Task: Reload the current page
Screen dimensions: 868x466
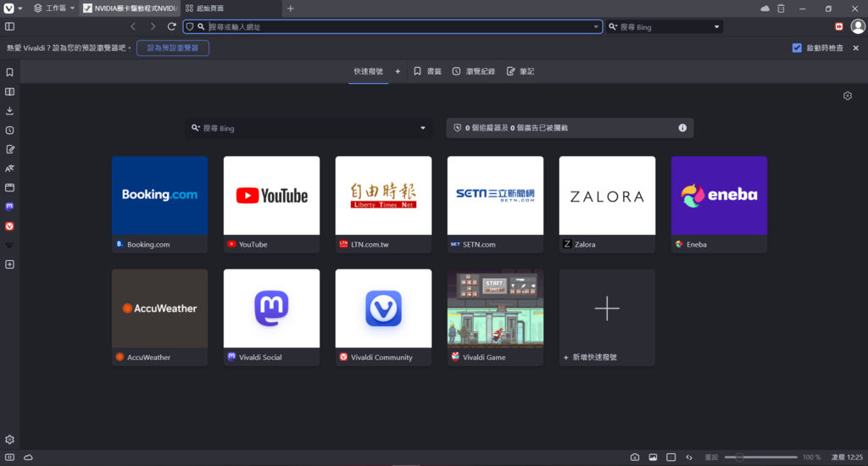Action: coord(171,26)
